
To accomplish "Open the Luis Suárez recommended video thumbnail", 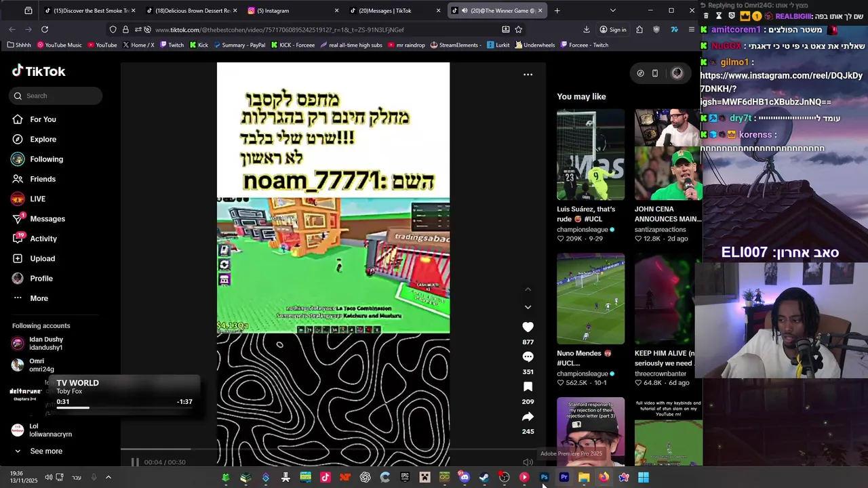I will 591,155.
